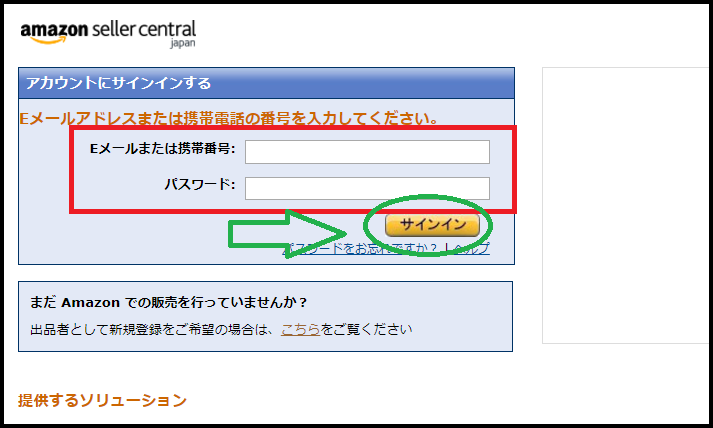Open the パスワードをお忘れですか link
The width and height of the screenshot is (713, 428).
(x=362, y=248)
